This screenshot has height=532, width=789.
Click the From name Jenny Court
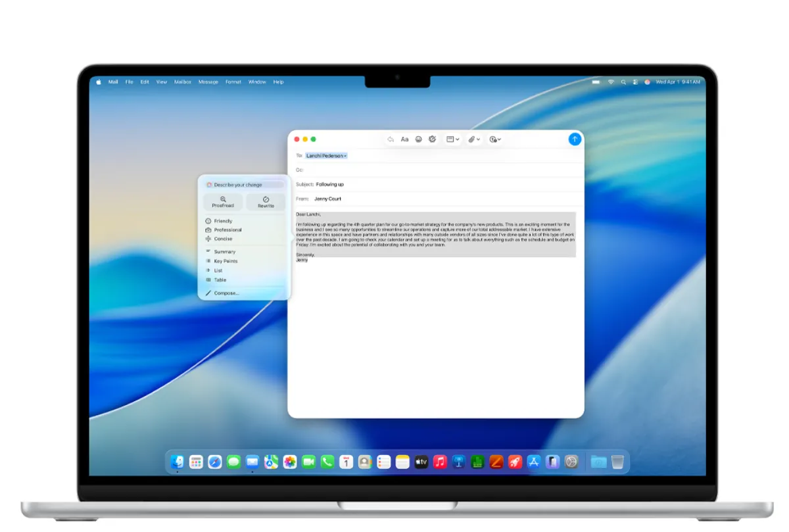pyautogui.click(x=327, y=199)
